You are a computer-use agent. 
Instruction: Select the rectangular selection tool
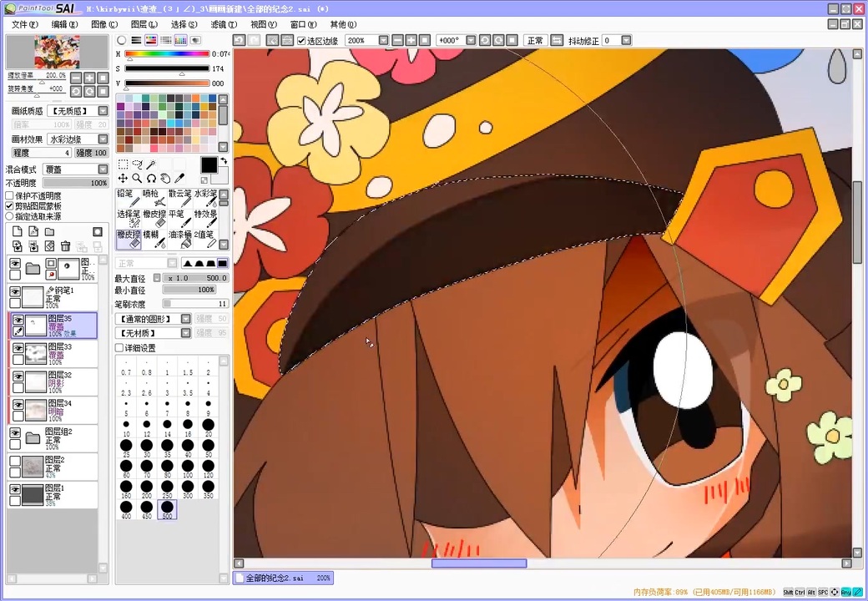tap(123, 164)
